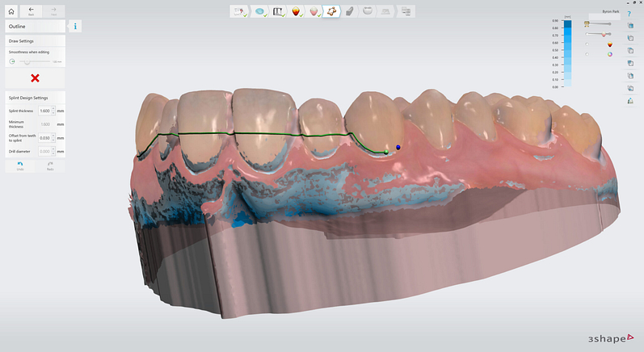Adjust the Smoothness when editing slider
This screenshot has width=644, height=352.
[x=26, y=61]
